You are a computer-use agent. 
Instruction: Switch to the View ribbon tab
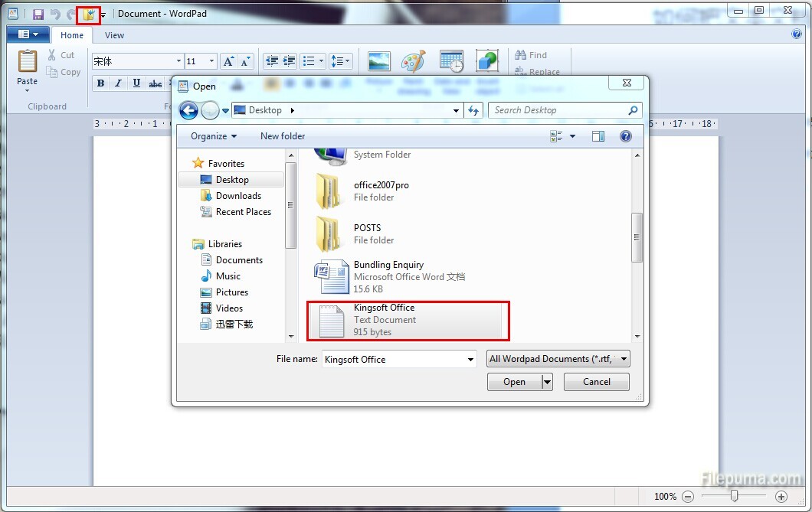pos(114,35)
